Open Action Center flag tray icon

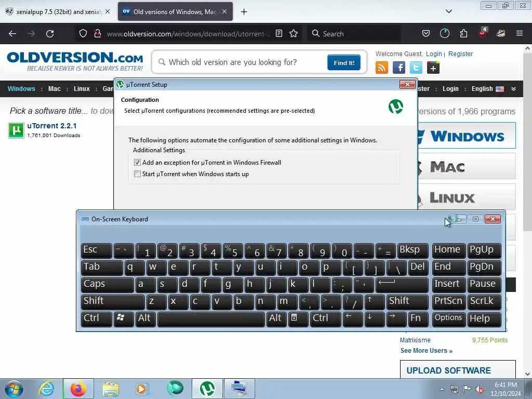[x=467, y=389]
